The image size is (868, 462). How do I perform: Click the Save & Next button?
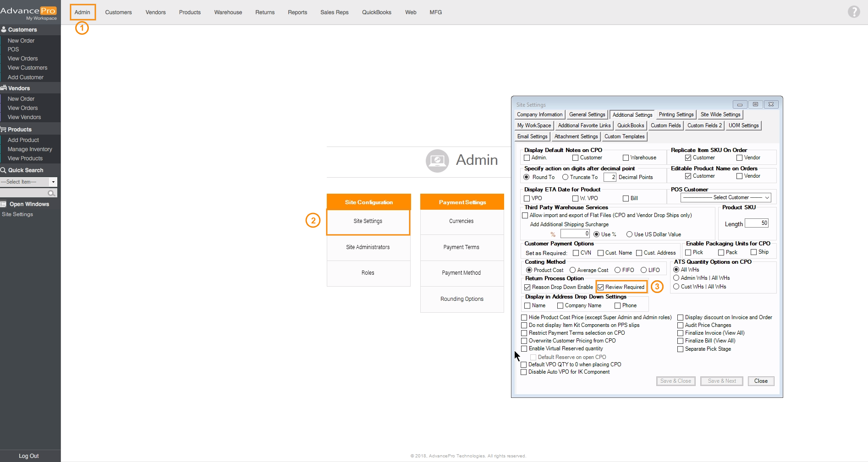coord(722,381)
